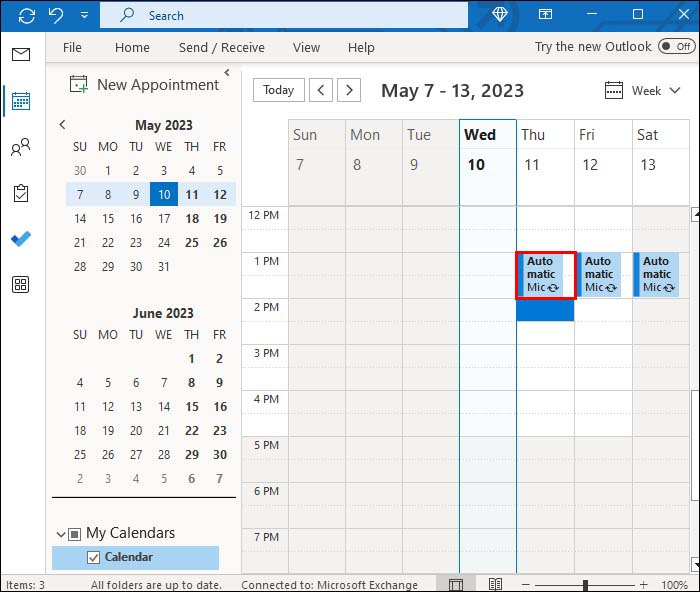Collapse the folder pane with the arrow
The height and width of the screenshot is (592, 700).
click(227, 72)
